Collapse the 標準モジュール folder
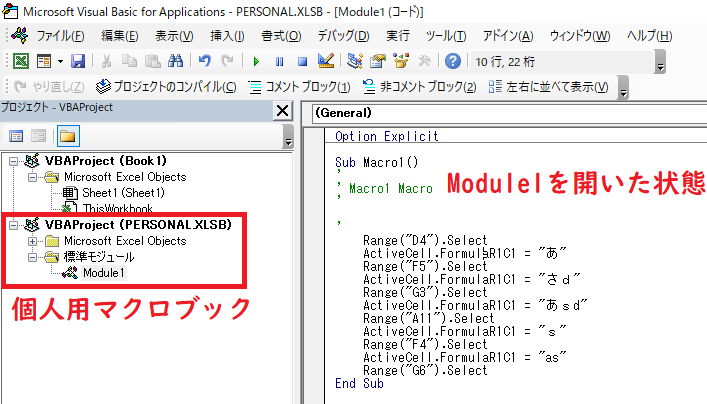 pos(32,257)
